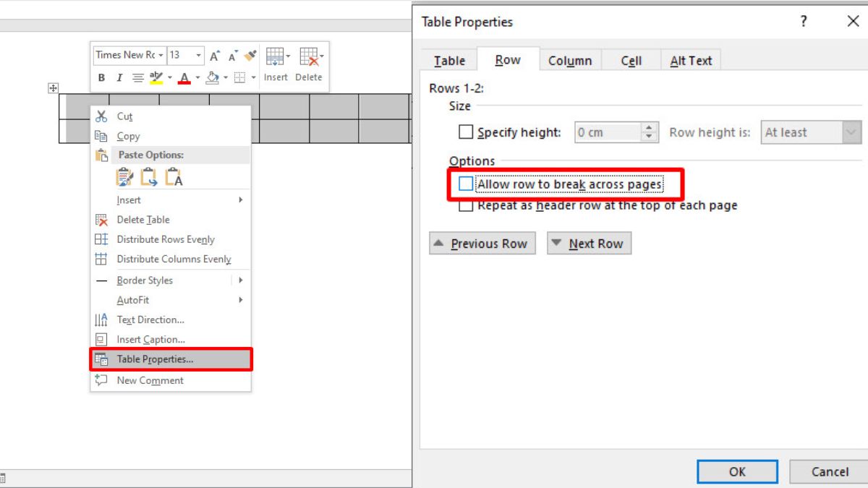Click the paragraph alignment icon
This screenshot has width=868, height=488.
tap(137, 78)
